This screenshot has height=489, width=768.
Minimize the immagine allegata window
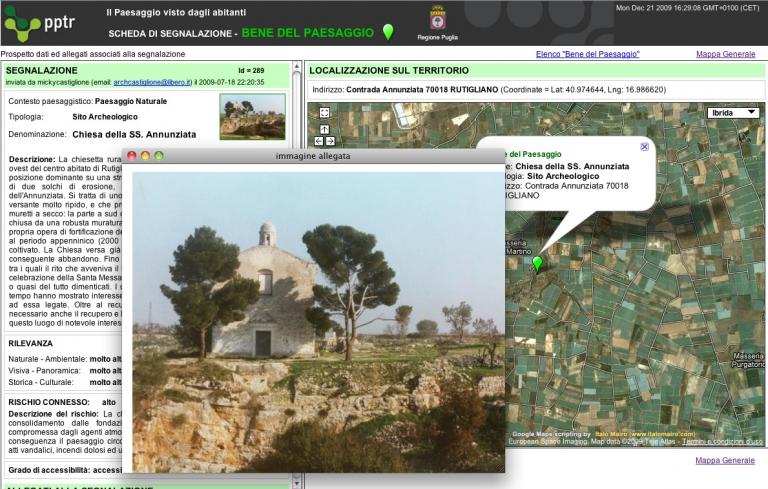[145, 156]
